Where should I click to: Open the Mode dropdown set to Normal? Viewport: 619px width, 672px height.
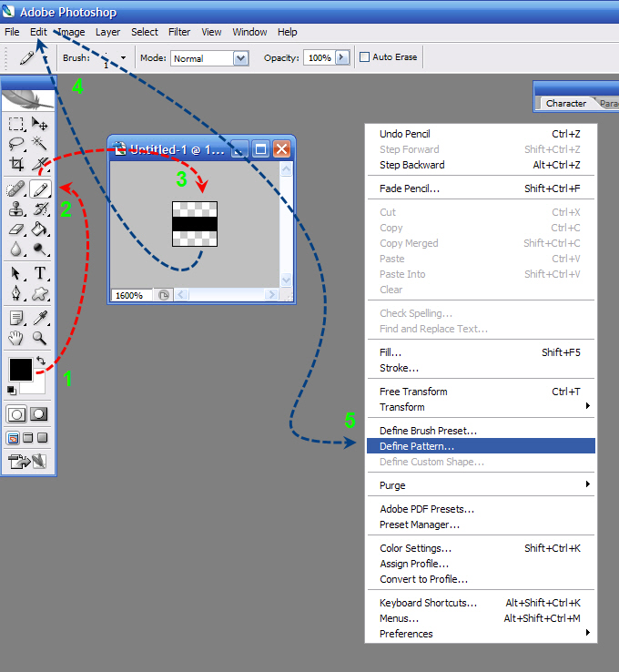click(x=240, y=58)
